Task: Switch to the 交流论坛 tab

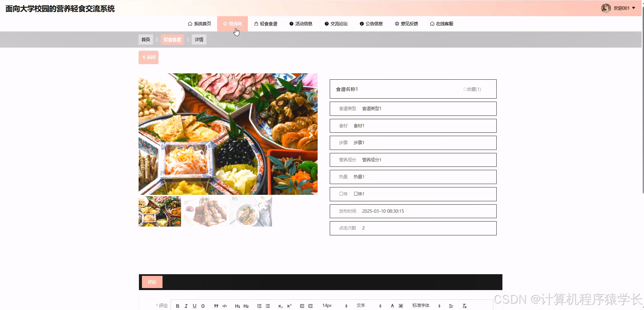Action: (x=336, y=24)
